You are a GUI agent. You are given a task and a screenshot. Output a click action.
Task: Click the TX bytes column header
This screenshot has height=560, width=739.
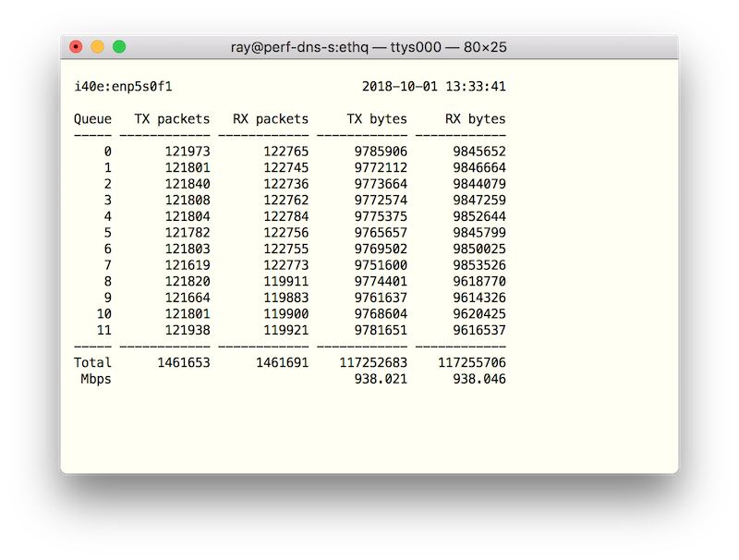tap(377, 119)
